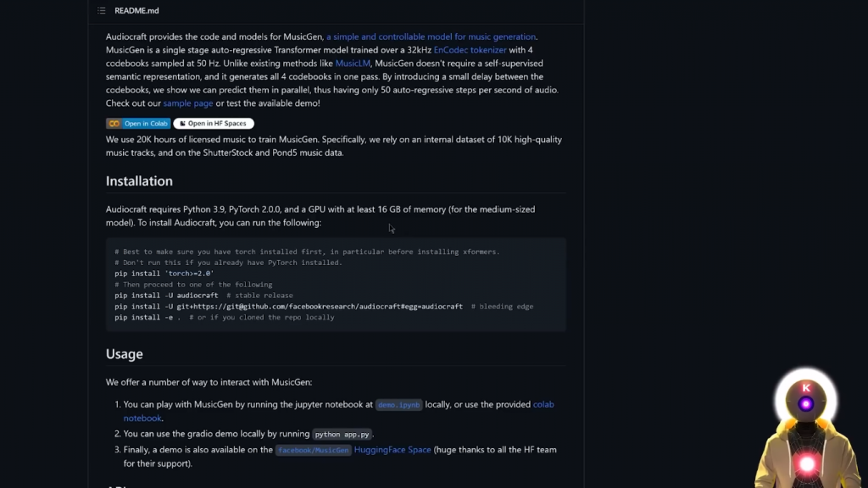Click the K badge on the robot's head
868x488 pixels.
(806, 388)
